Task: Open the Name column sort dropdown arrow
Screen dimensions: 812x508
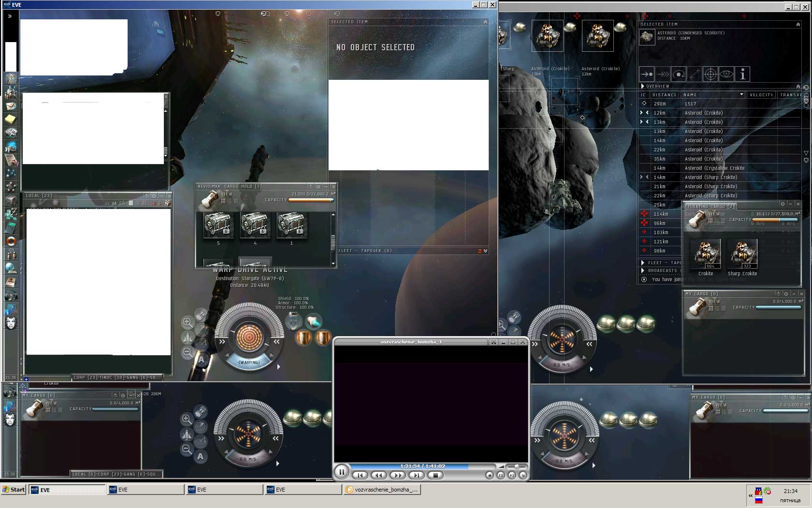Action: click(x=741, y=94)
